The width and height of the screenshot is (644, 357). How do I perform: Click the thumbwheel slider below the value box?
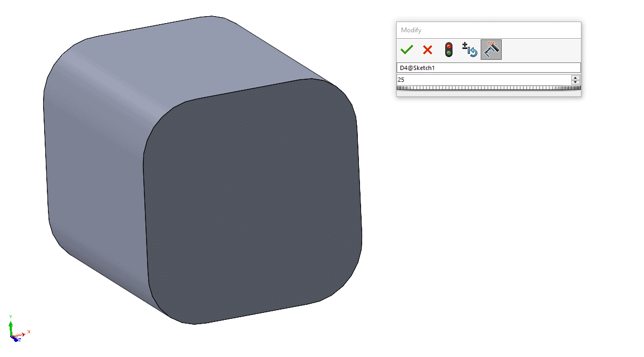pos(485,88)
